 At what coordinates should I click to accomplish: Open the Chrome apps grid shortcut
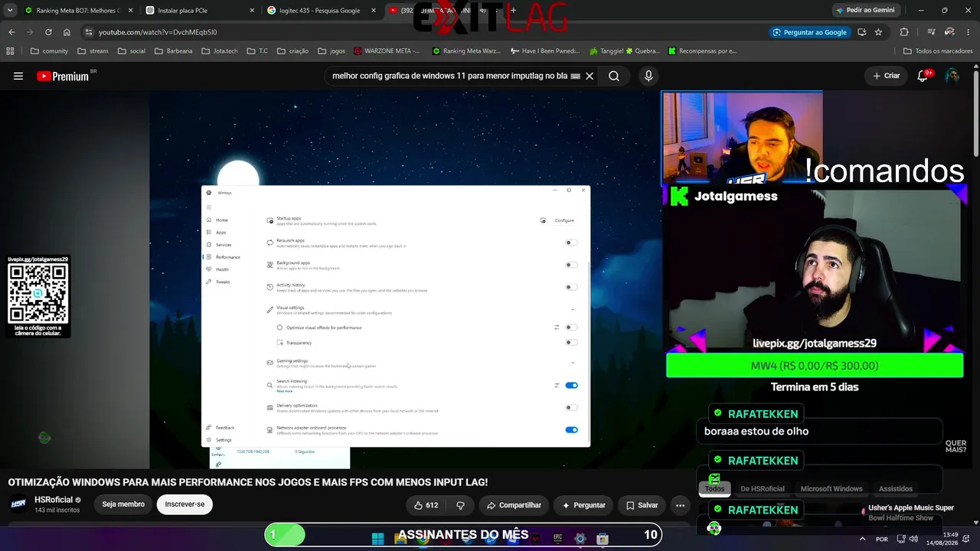click(10, 51)
